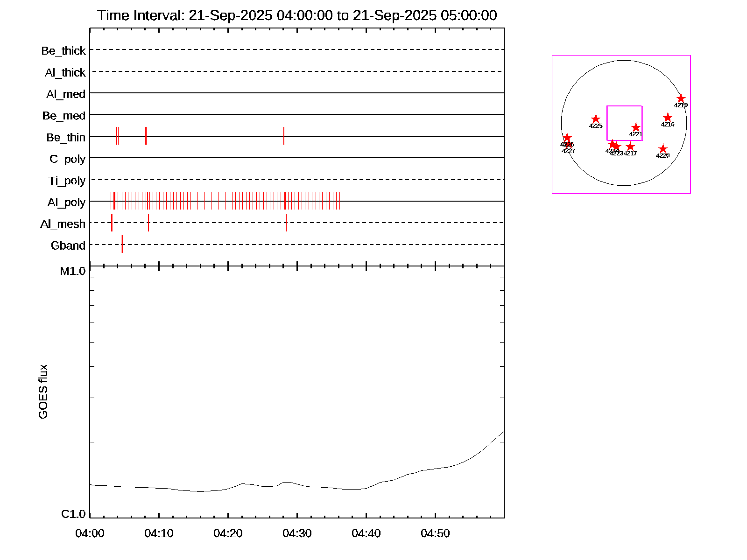Click the Be_thin red marker near 04:28
Viewport: 747px width, 560px height.
(284, 136)
